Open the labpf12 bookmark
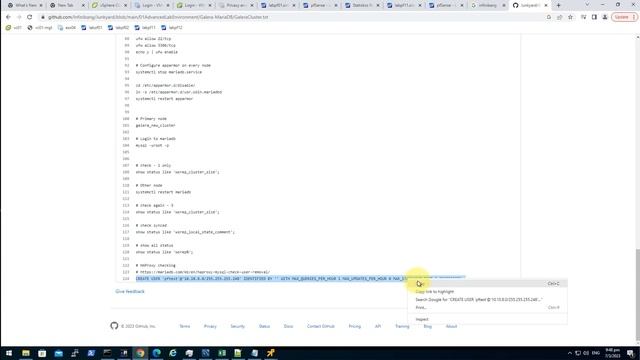This screenshot has width=640, height=360. point(172,28)
